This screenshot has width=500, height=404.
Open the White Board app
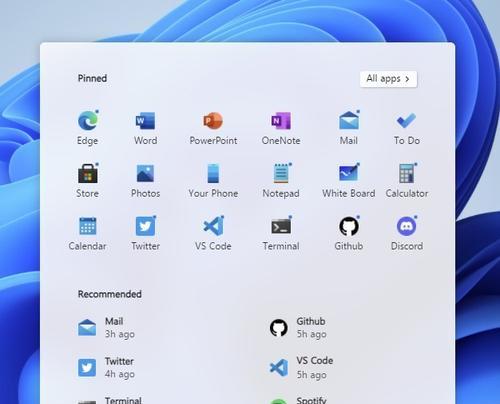pos(349,181)
